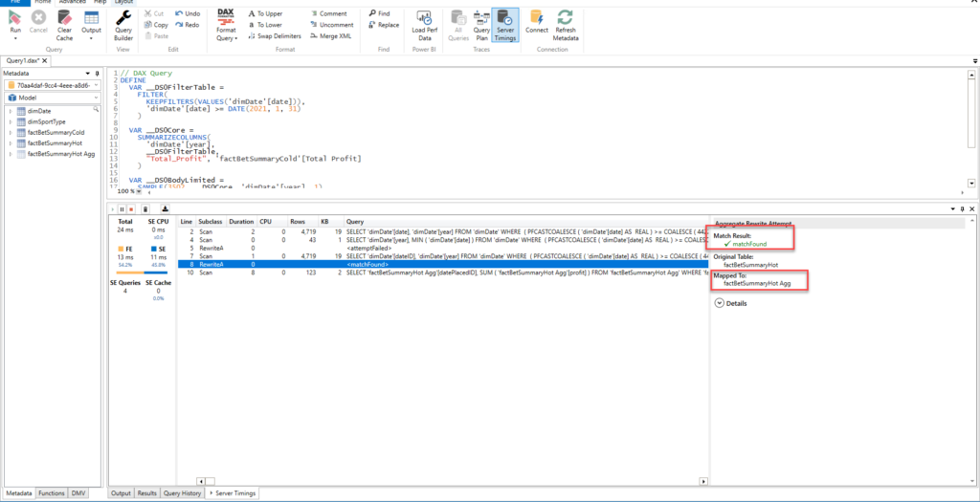Select the factBetSummaryHot Agg mapped table text
This screenshot has width=980, height=502.
(757, 283)
